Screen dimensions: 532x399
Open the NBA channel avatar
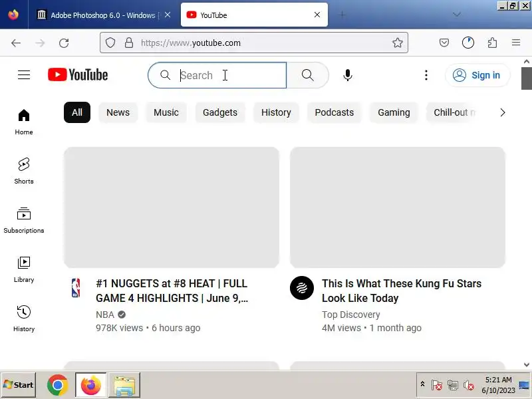click(76, 288)
